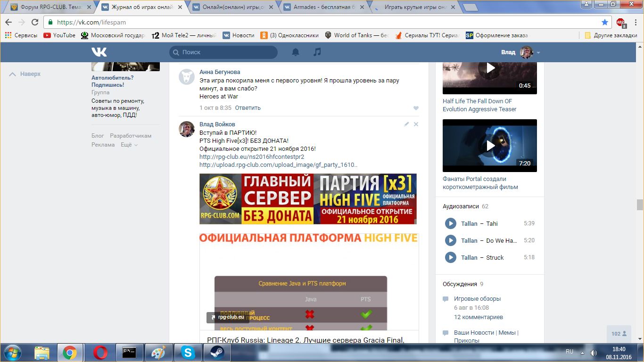Click the 102 online friends counter button
This screenshot has width=644, height=362.
(x=619, y=334)
